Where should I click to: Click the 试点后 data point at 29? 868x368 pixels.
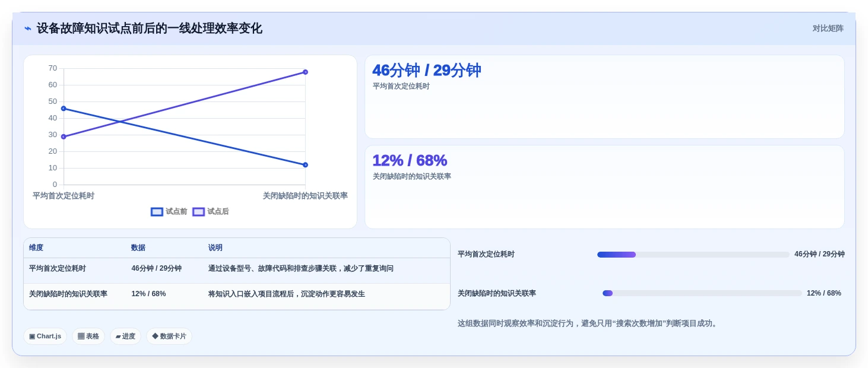click(x=64, y=137)
